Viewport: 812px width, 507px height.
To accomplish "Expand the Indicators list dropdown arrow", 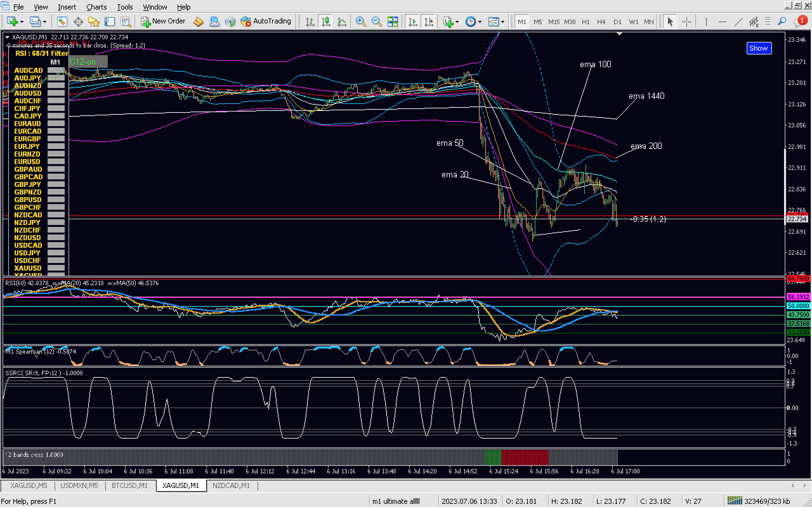I will pyautogui.click(x=457, y=22).
